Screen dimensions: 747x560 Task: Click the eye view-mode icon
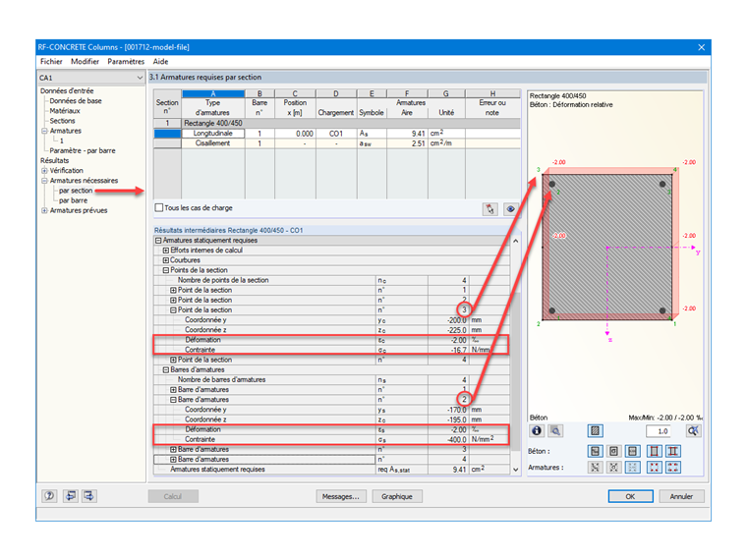click(510, 209)
